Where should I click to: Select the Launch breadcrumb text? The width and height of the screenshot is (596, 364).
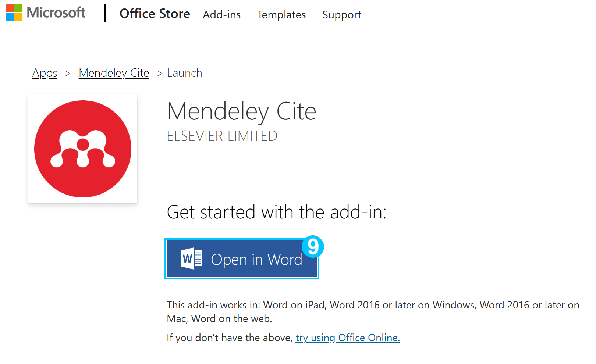(x=185, y=73)
